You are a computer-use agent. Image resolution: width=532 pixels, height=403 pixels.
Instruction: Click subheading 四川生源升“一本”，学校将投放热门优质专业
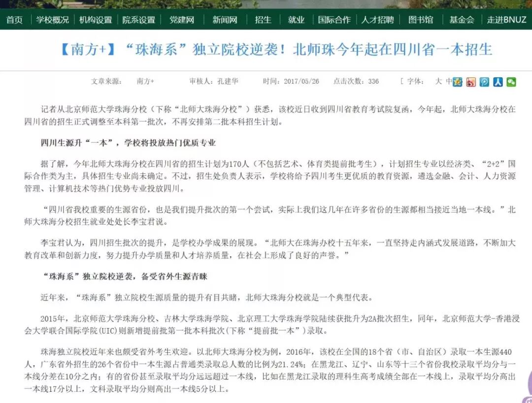[x=128, y=142]
